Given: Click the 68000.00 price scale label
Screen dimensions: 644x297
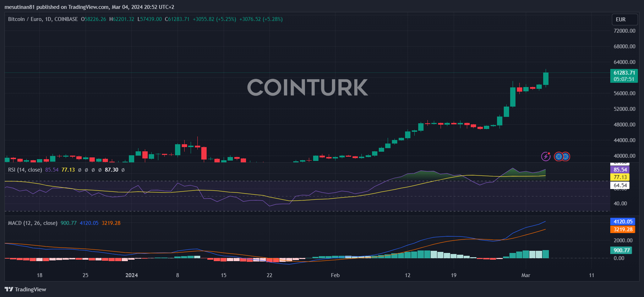Looking at the screenshot, I should [624, 47].
